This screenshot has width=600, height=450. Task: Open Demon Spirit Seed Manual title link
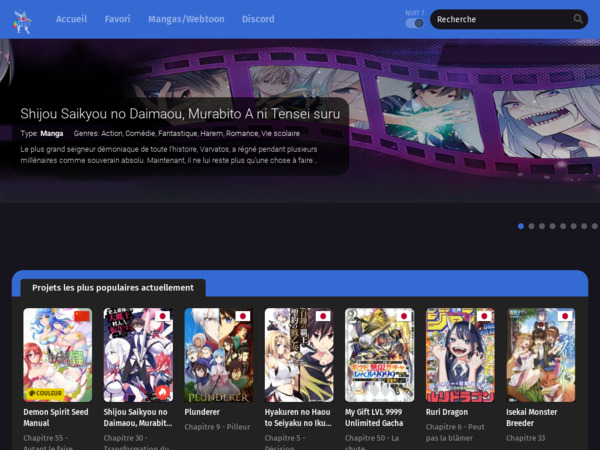coord(56,417)
